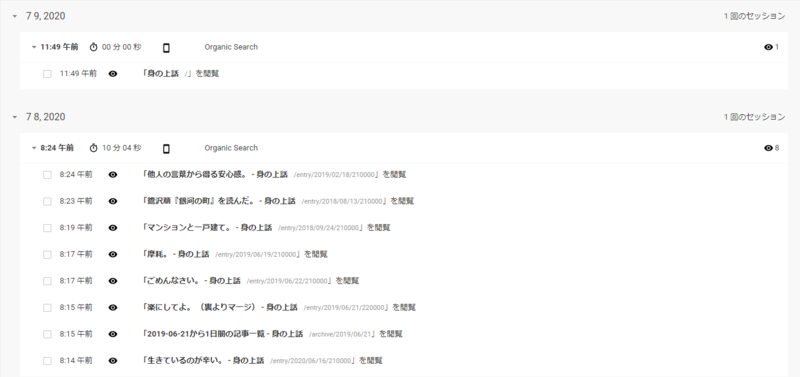Click 11:49 午前 session start time

[x=59, y=47]
